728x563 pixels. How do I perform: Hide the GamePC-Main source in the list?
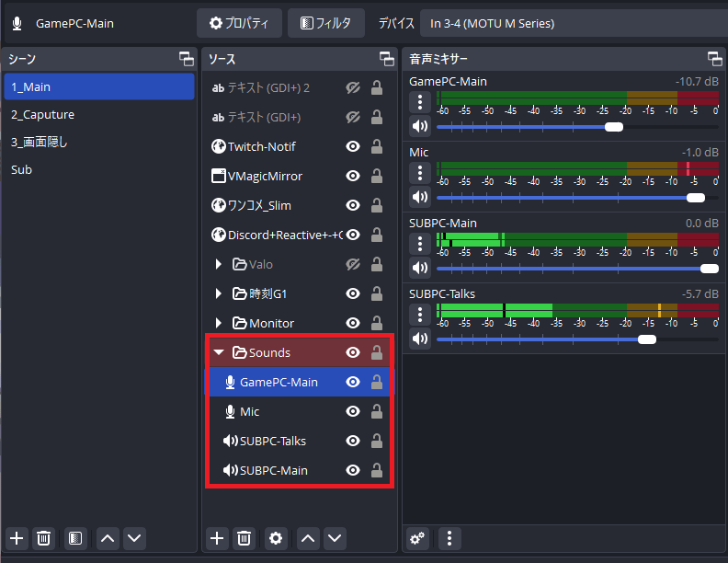353,382
